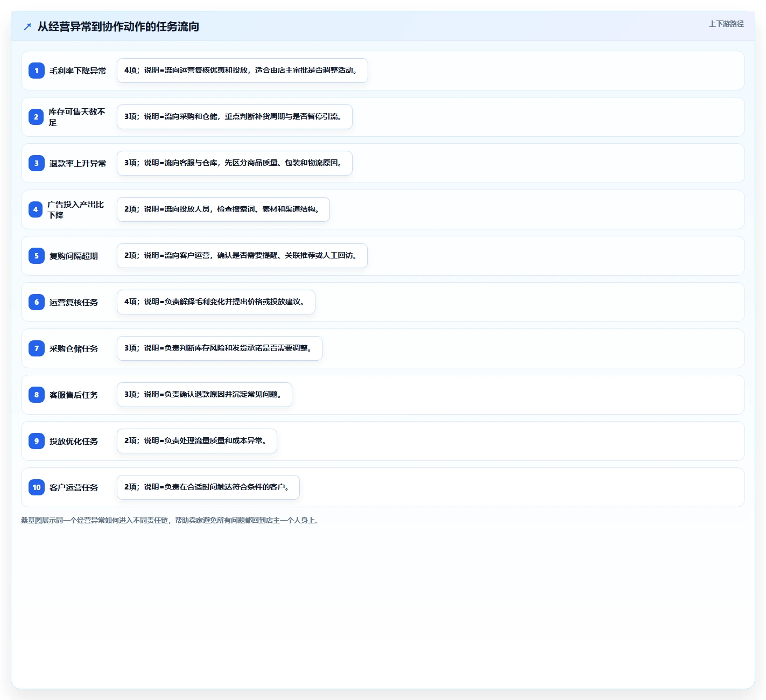Click the description 负责在合适时间触达符合条件的客户
The height and width of the screenshot is (700, 766).
(208, 487)
